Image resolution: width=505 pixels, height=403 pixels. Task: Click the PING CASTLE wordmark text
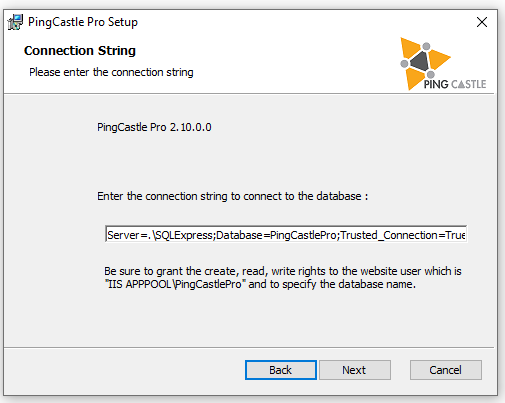tap(455, 84)
